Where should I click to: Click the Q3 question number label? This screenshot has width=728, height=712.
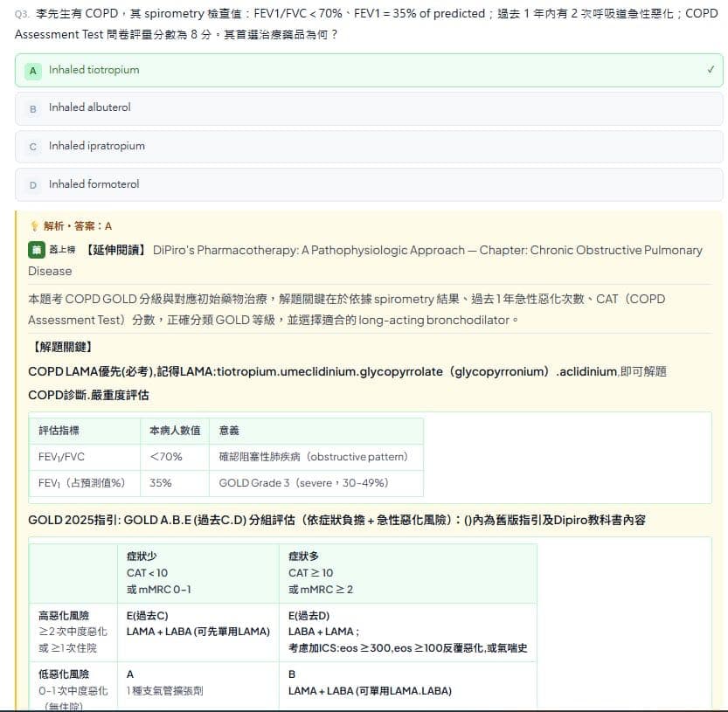pyautogui.click(x=22, y=14)
